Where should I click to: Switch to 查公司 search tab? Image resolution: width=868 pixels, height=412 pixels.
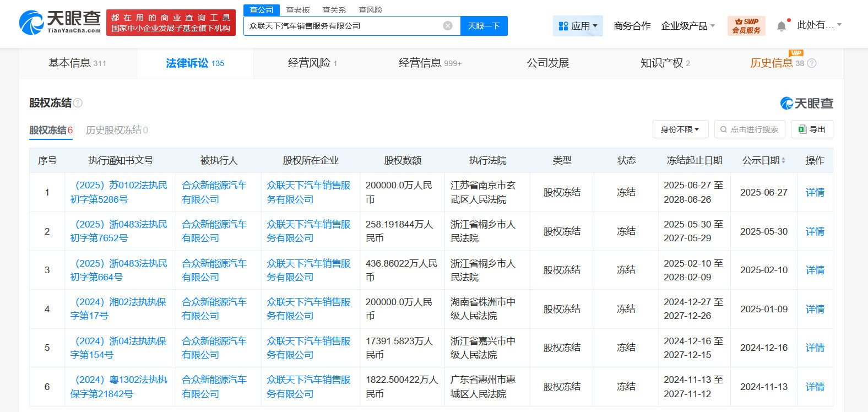pos(262,10)
